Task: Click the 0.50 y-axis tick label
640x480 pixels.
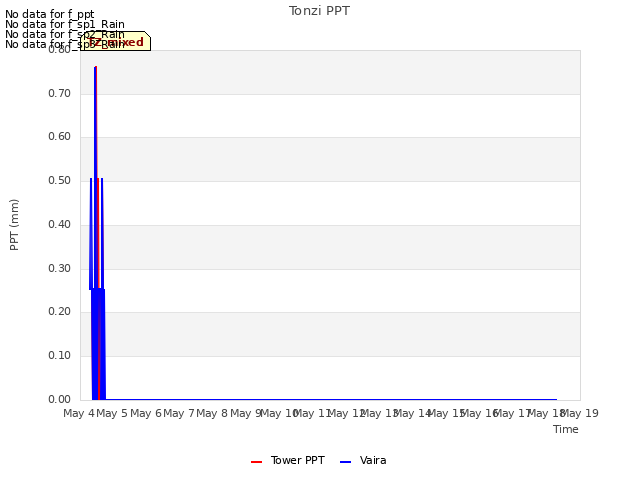Action: coord(59,180)
